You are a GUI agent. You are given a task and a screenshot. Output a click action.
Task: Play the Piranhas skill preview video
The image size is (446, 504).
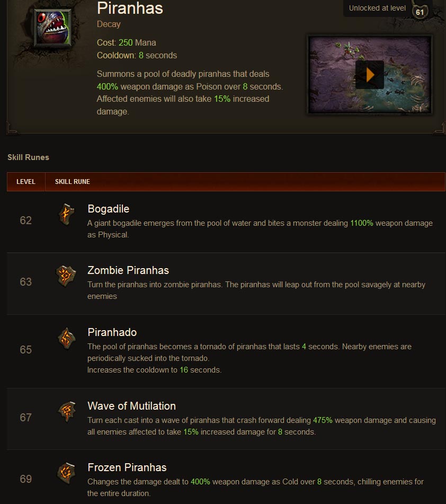point(370,75)
